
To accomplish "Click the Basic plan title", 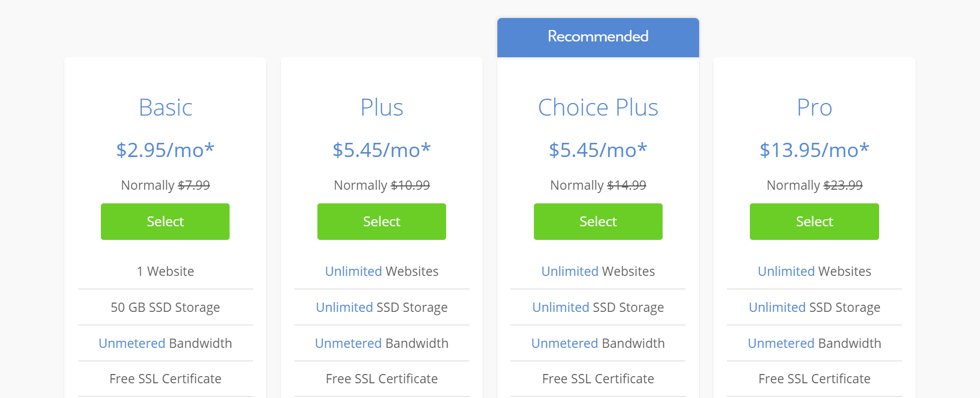I will coord(165,107).
